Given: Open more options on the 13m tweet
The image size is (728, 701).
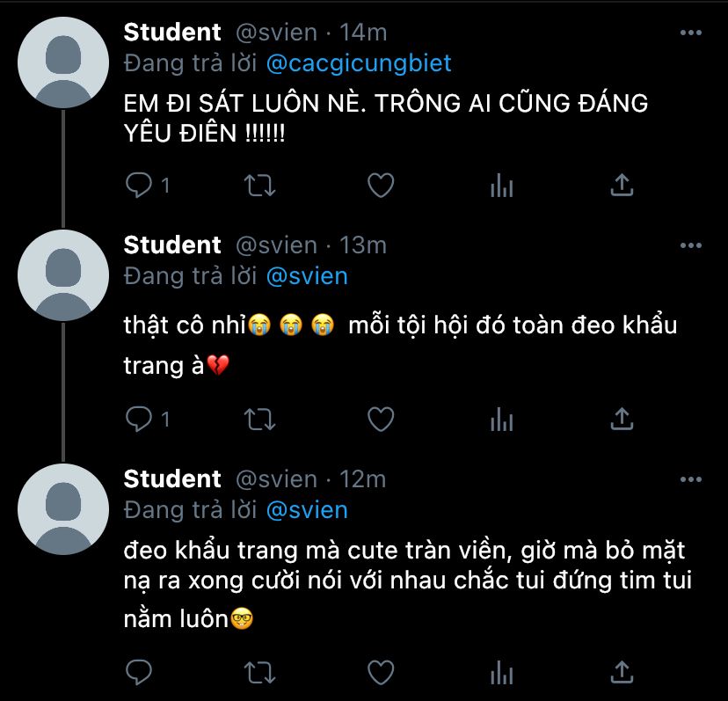Looking at the screenshot, I should coord(692,245).
